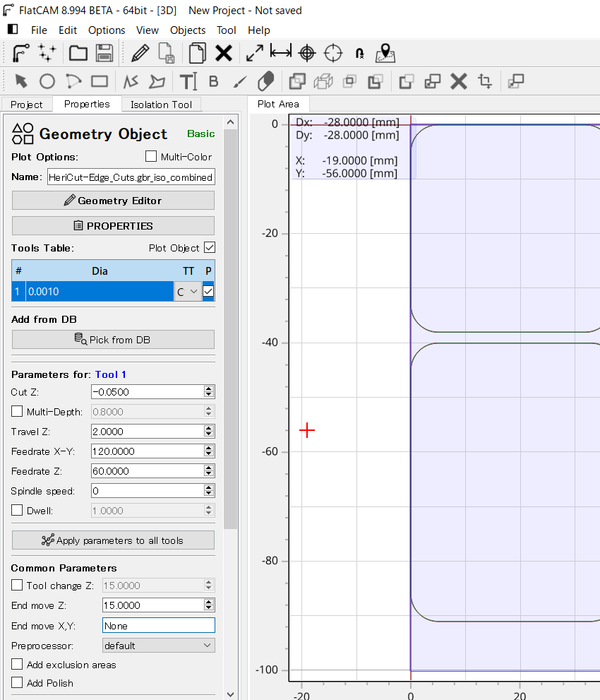Viewport: 600px width, 700px height.
Task: Activate the horizontal distance measurement tool
Action: 281,52
